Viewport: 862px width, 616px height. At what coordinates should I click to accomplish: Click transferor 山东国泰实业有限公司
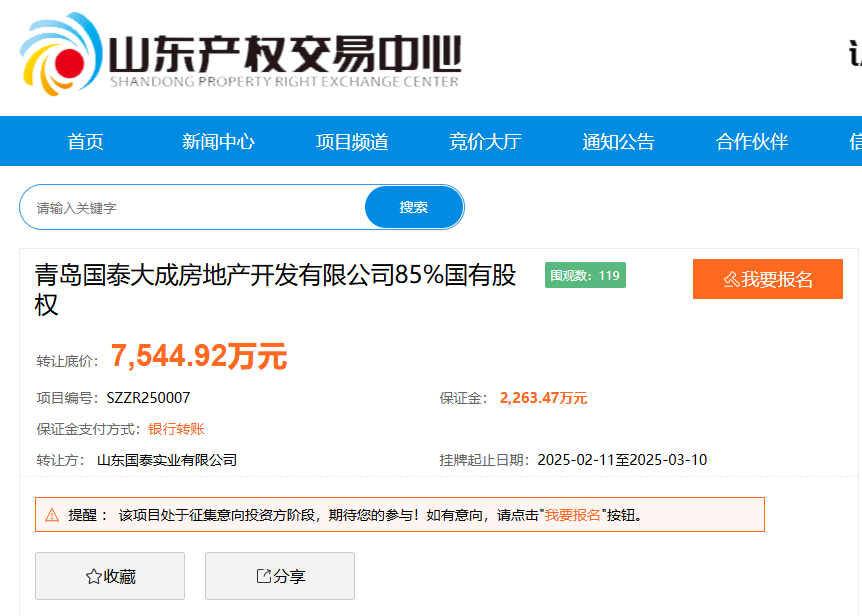coord(167,460)
